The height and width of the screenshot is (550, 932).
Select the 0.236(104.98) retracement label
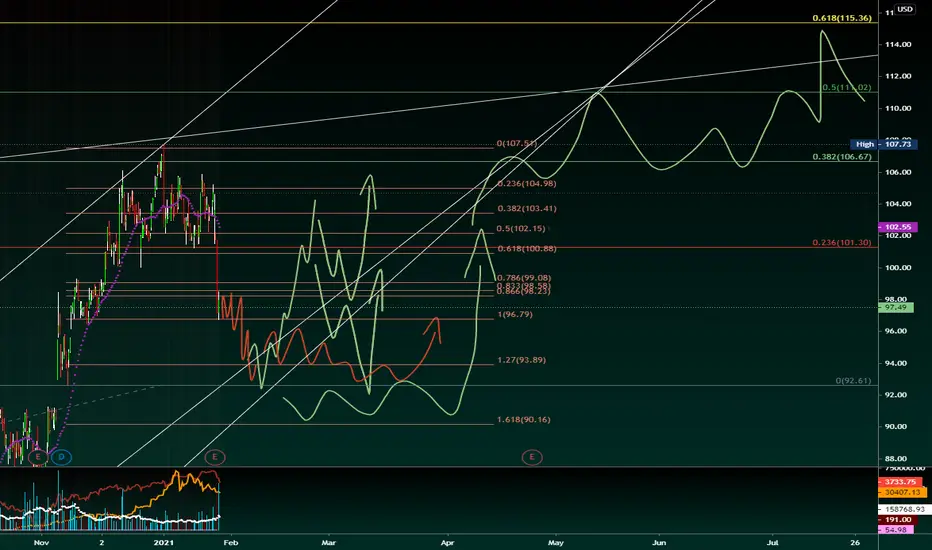527,184
